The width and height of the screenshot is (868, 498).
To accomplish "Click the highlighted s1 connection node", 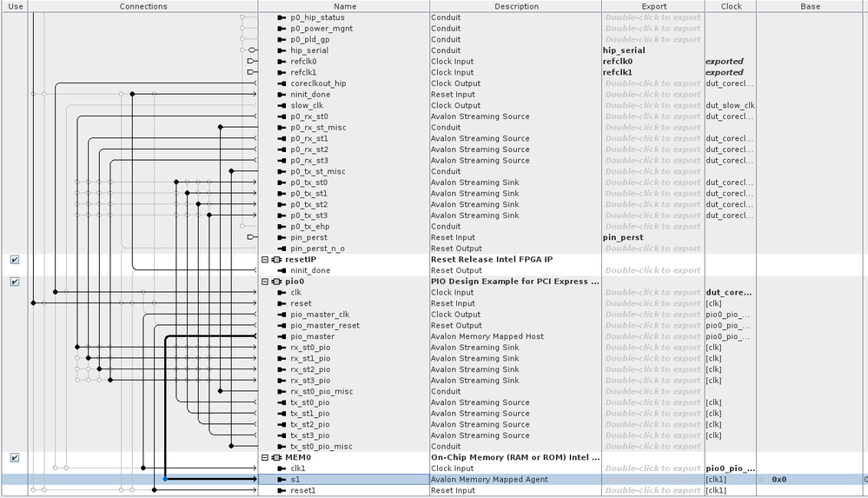I will click(165, 479).
